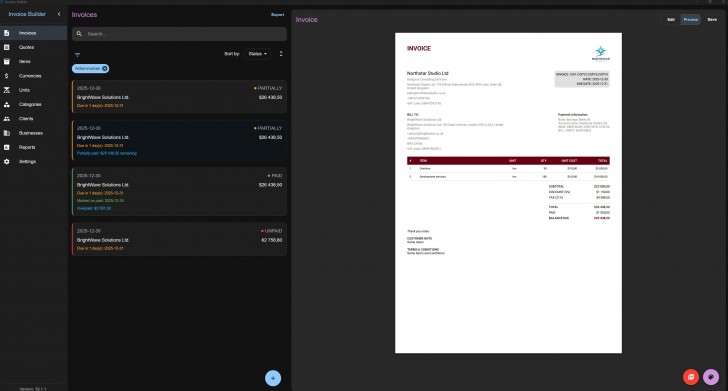Click Northstar Studio Ltd business name
Image resolution: width=728 pixels, height=391 pixels.
428,73
